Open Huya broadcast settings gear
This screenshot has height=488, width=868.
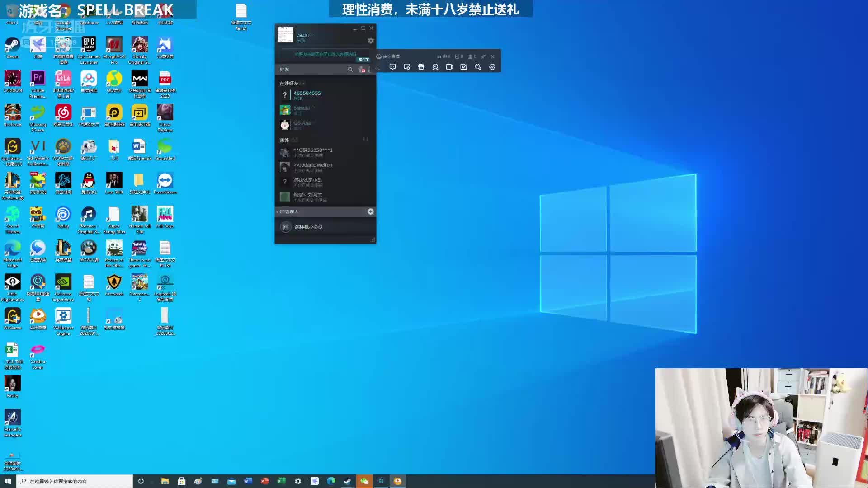click(492, 67)
